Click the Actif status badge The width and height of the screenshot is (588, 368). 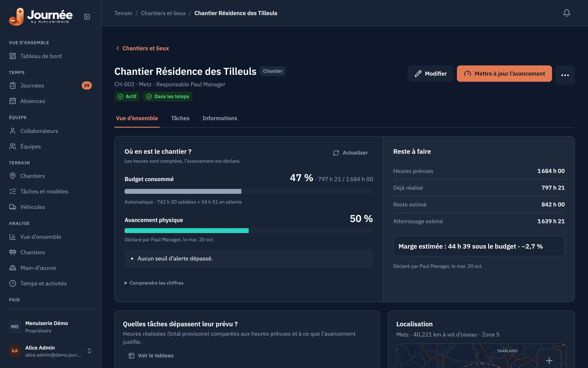click(x=127, y=97)
